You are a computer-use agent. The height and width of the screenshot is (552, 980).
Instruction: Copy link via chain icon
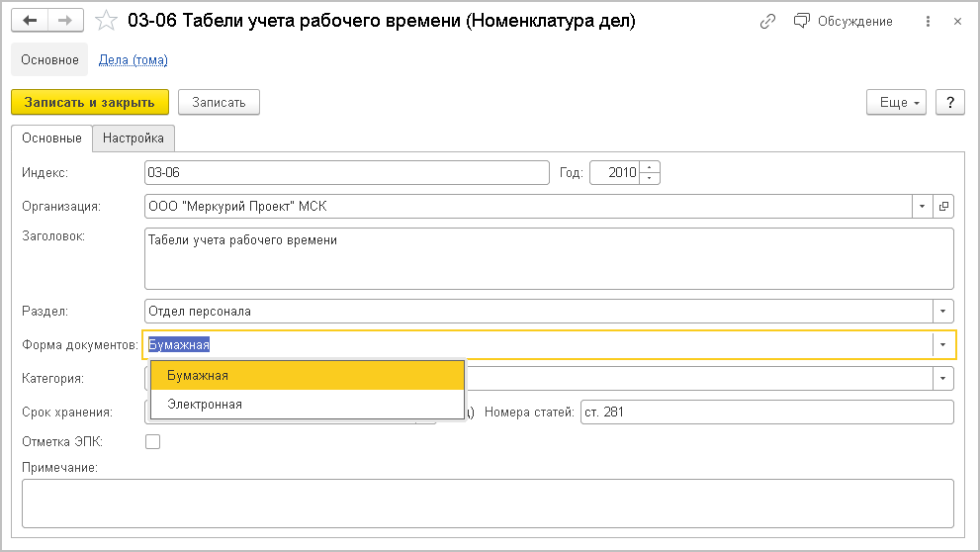[767, 21]
